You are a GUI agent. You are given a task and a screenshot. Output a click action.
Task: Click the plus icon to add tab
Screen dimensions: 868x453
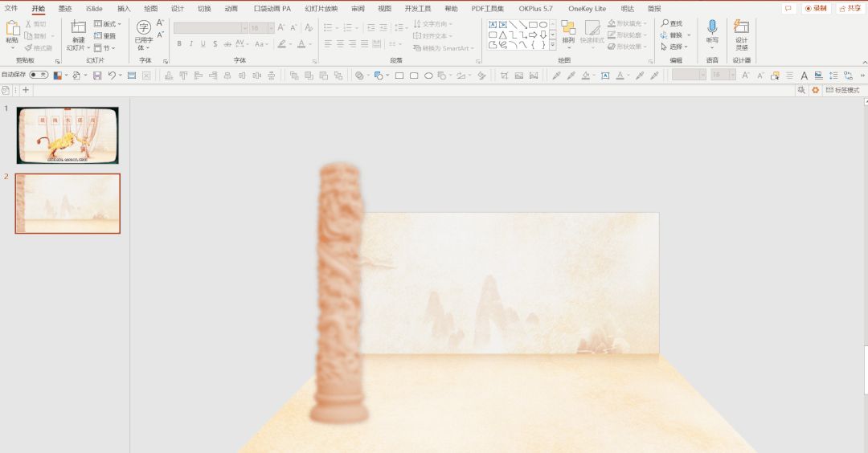point(26,90)
